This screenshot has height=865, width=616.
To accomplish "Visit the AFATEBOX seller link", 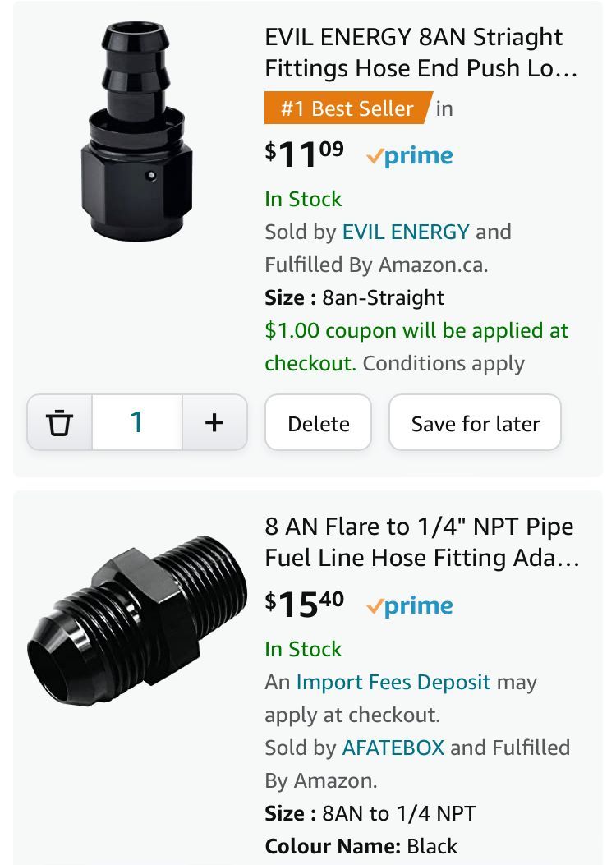I will 393,748.
